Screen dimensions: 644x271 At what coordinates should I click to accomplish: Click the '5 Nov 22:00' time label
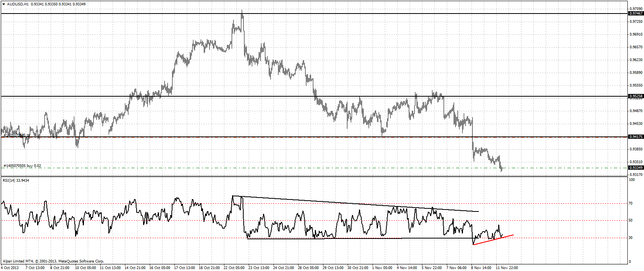coord(432,268)
